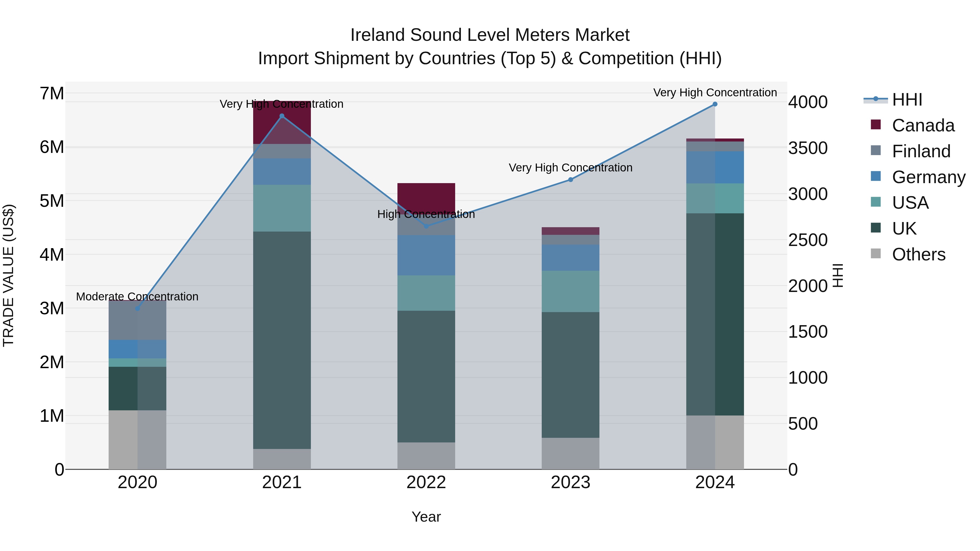980x551 pixels.
Task: Click the Finland bar segment for 2020
Action: 138,320
